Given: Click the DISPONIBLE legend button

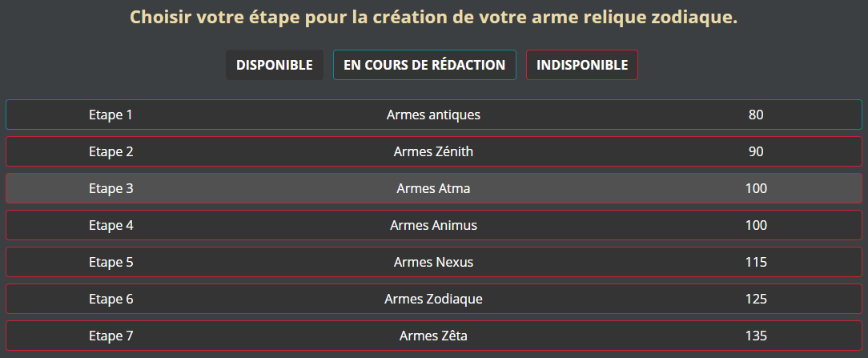Looking at the screenshot, I should pos(274,65).
